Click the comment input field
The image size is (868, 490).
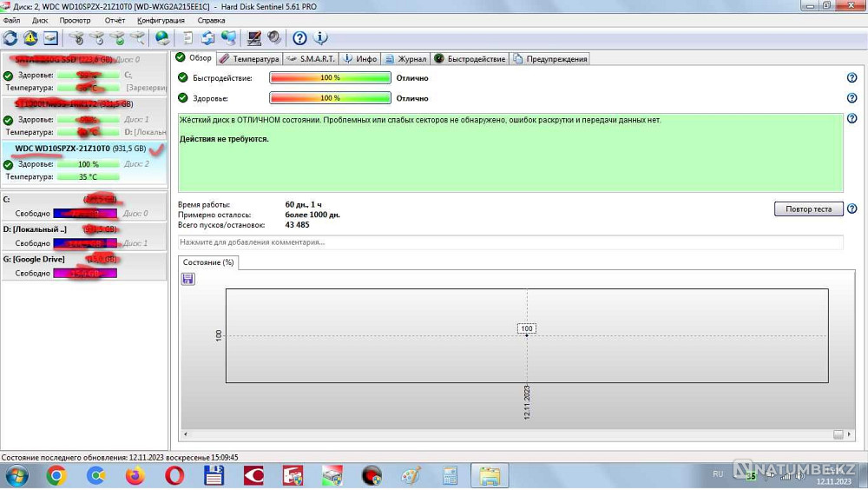tap(510, 242)
